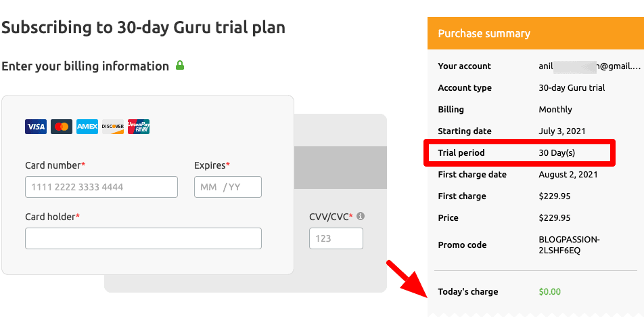644x317 pixels.
Task: Click the Expires MM/YY field
Action: tap(227, 187)
